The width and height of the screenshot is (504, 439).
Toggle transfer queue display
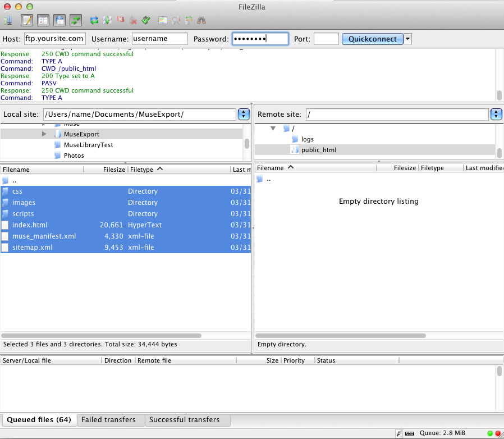(76, 20)
